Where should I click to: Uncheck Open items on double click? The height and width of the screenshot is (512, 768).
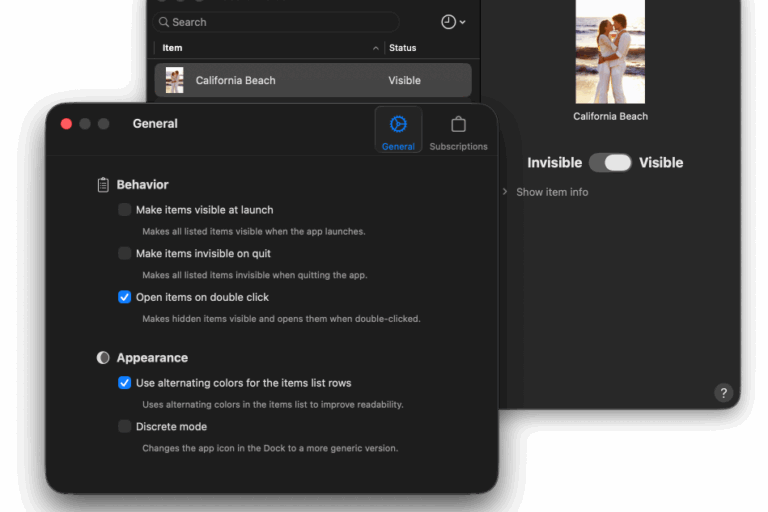[125, 297]
